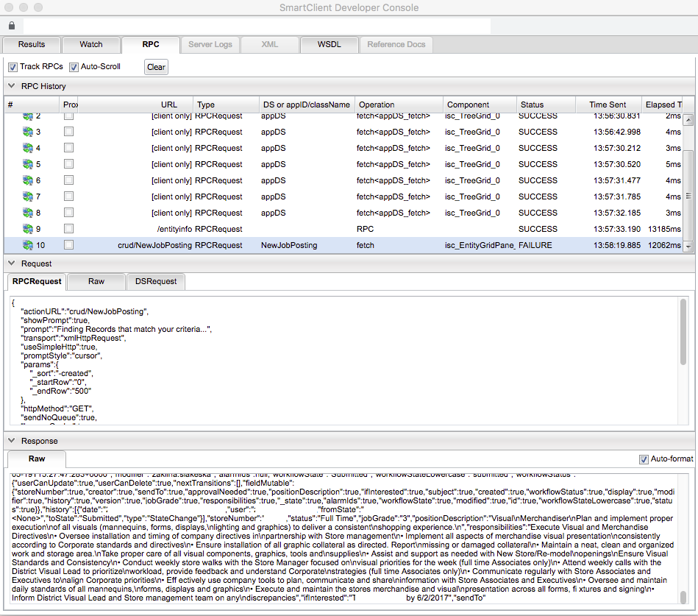Open the Reference Docs tab
The image size is (698, 616).
[x=396, y=45]
